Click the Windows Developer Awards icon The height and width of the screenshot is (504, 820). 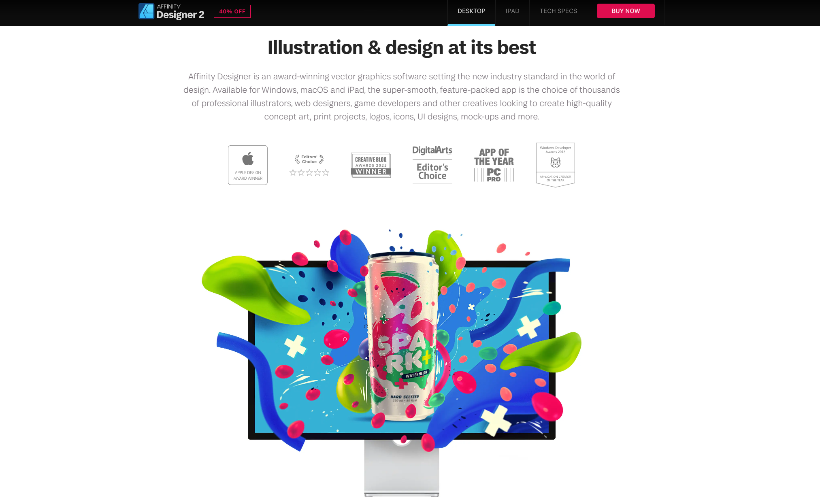click(554, 164)
